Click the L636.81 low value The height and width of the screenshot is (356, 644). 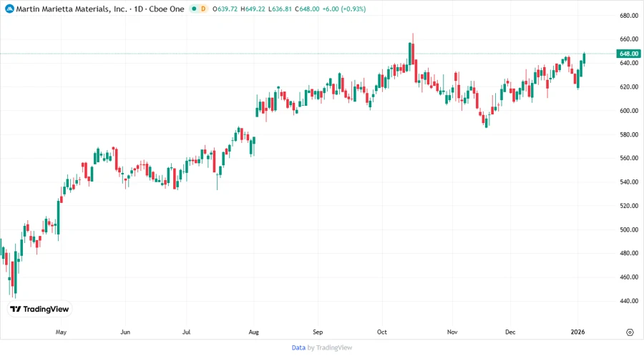coord(280,9)
